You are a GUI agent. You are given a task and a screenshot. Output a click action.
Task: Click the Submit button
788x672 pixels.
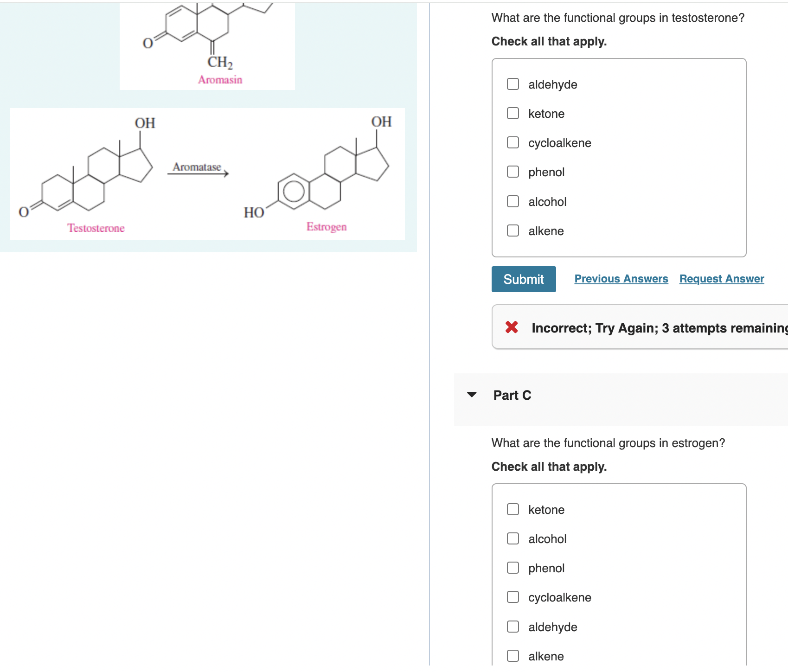click(x=523, y=279)
